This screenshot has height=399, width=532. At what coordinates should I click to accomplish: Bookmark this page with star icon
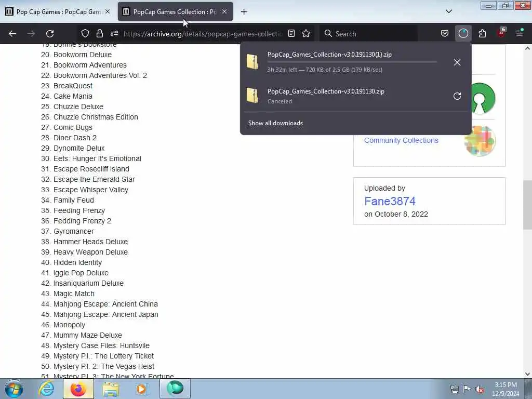click(306, 33)
